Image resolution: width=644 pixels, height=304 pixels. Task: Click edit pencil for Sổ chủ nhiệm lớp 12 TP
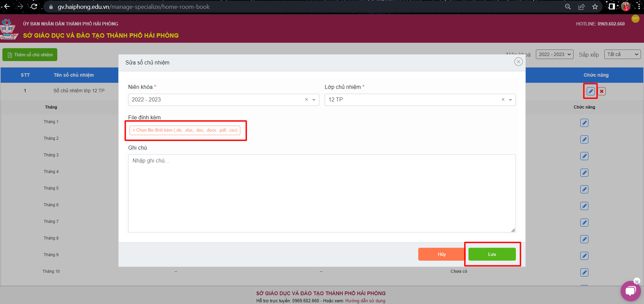590,91
